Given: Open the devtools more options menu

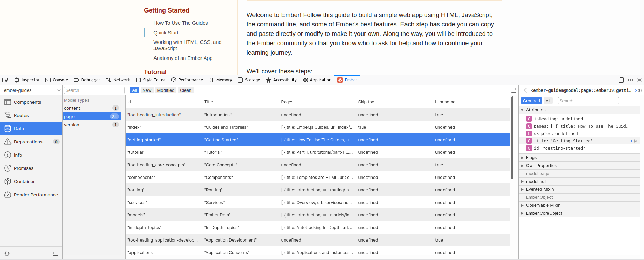Looking at the screenshot, I should coord(630,80).
